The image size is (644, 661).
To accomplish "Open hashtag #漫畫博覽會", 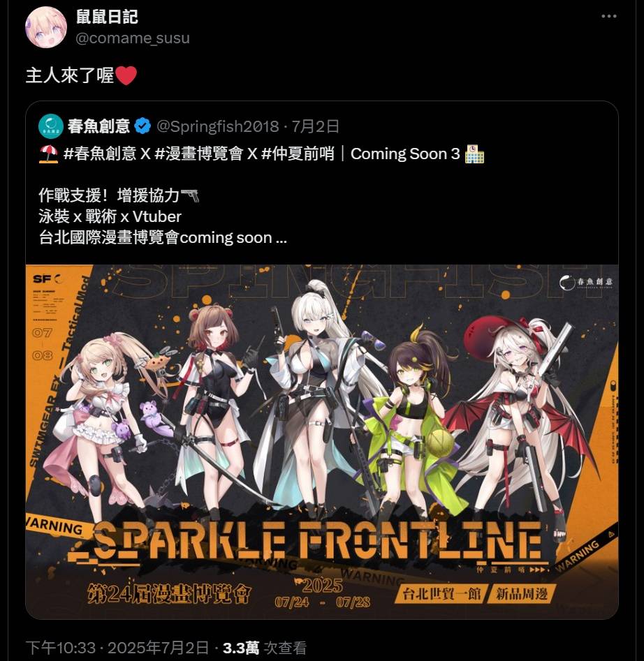I will coord(199,154).
